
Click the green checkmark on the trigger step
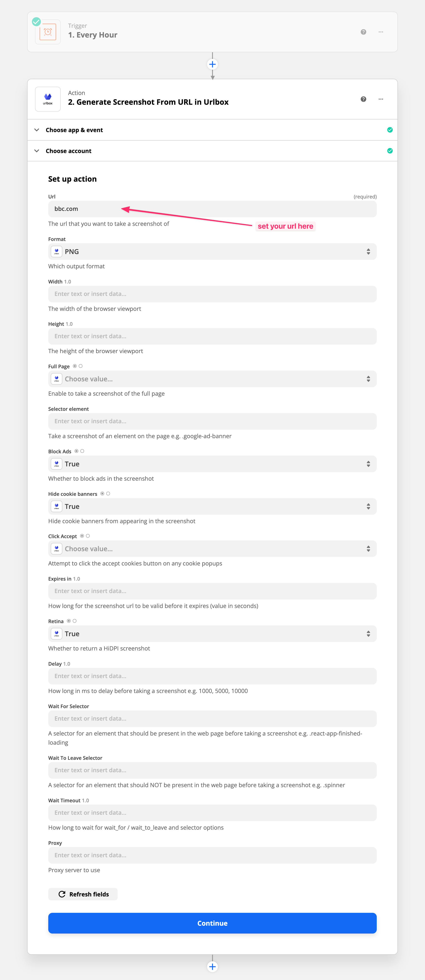tap(36, 22)
